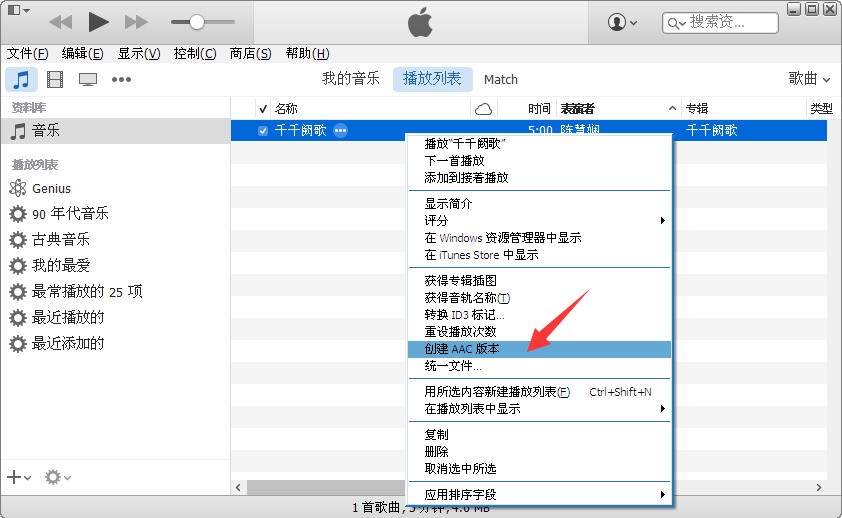Image resolution: width=842 pixels, height=518 pixels.
Task: Open the 商店(S) menu
Action: [x=250, y=54]
